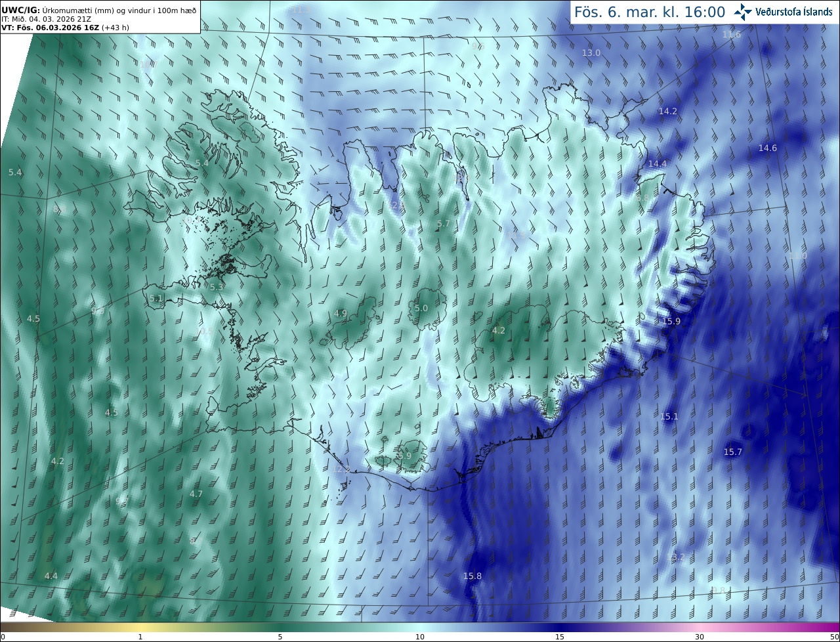Click the 5.7 value label
This screenshot has width=840, height=642.
click(444, 224)
